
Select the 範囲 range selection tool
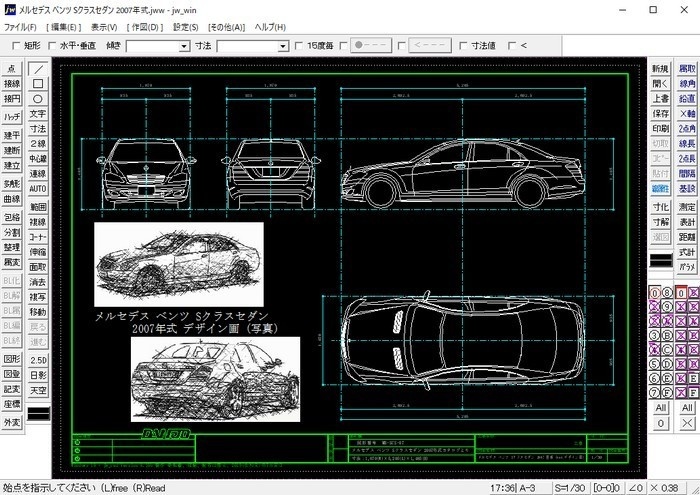pos(38,207)
